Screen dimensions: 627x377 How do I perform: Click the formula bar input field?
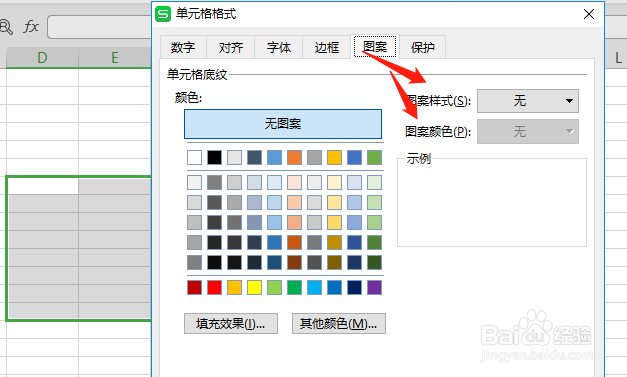click(99, 27)
